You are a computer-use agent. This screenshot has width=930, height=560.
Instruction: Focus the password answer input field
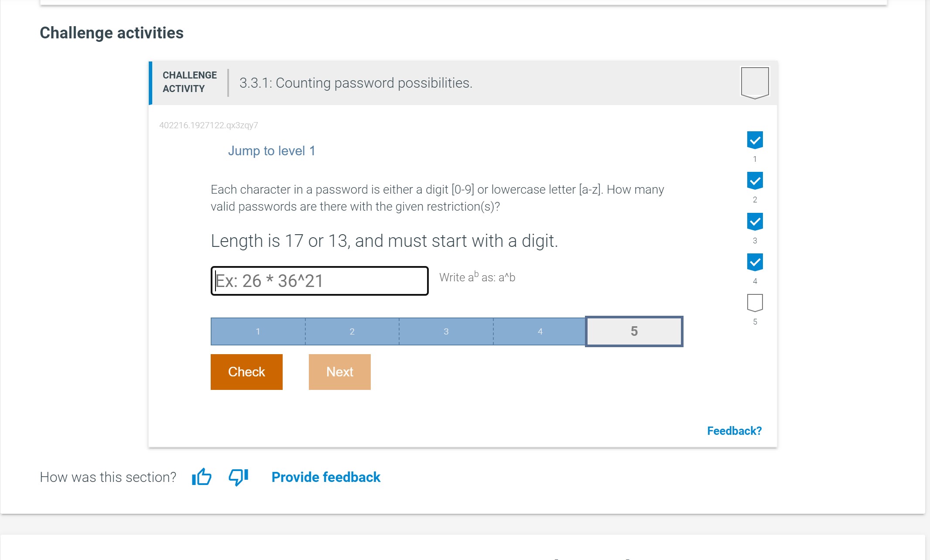coord(319,281)
